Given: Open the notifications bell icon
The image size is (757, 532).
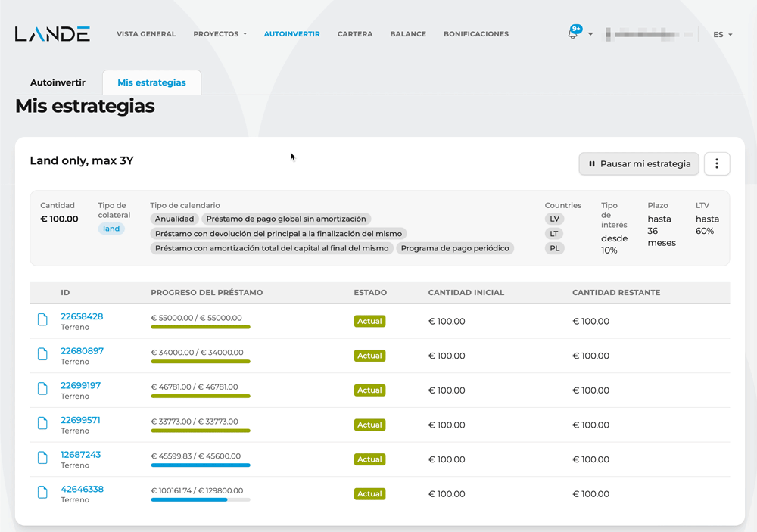Looking at the screenshot, I should (x=574, y=33).
